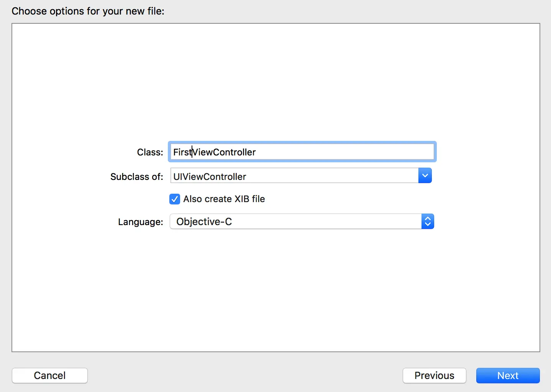The image size is (551, 392).
Task: Open the Subclass of dropdown arrow
Action: click(425, 176)
